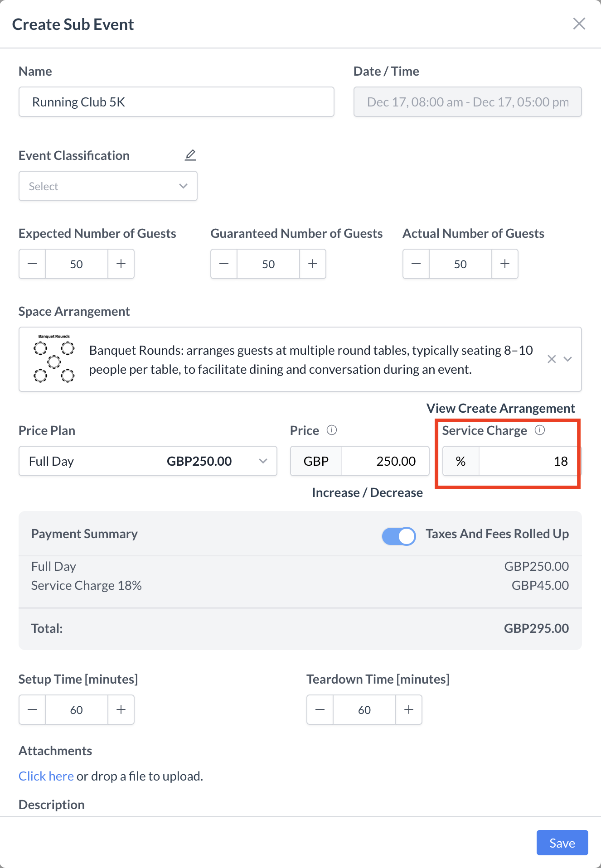Increase Actual Number of Guests with plus
The height and width of the screenshot is (868, 601).
pyautogui.click(x=505, y=264)
